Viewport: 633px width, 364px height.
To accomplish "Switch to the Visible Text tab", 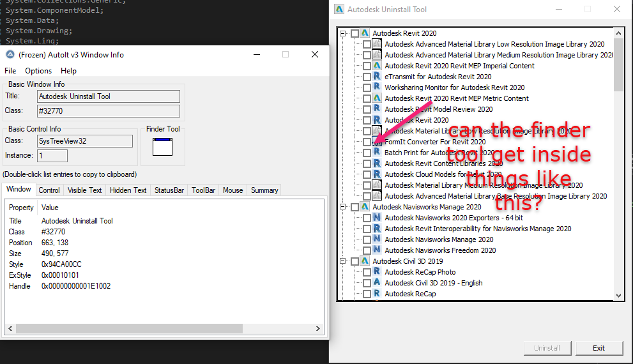I will (x=85, y=190).
